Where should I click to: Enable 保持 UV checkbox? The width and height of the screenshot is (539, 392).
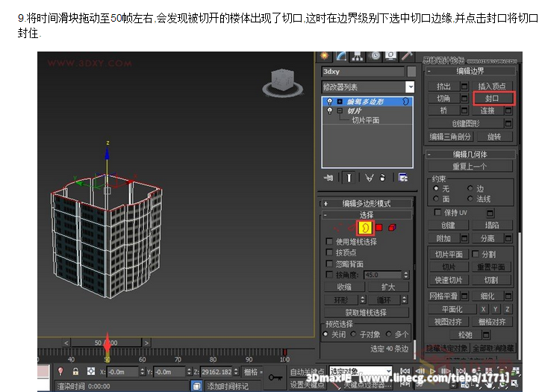[437, 212]
